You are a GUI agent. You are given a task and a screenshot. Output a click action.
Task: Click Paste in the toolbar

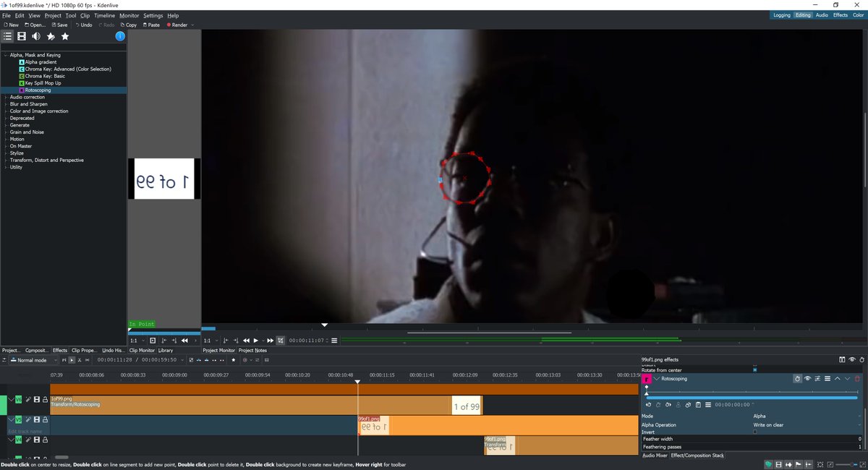click(x=150, y=25)
